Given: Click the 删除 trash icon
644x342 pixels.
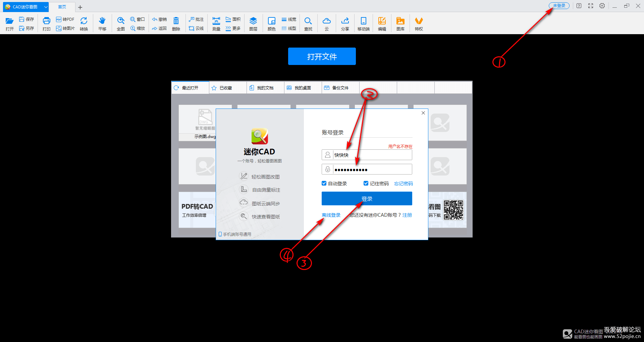Looking at the screenshot, I should click(x=176, y=24).
